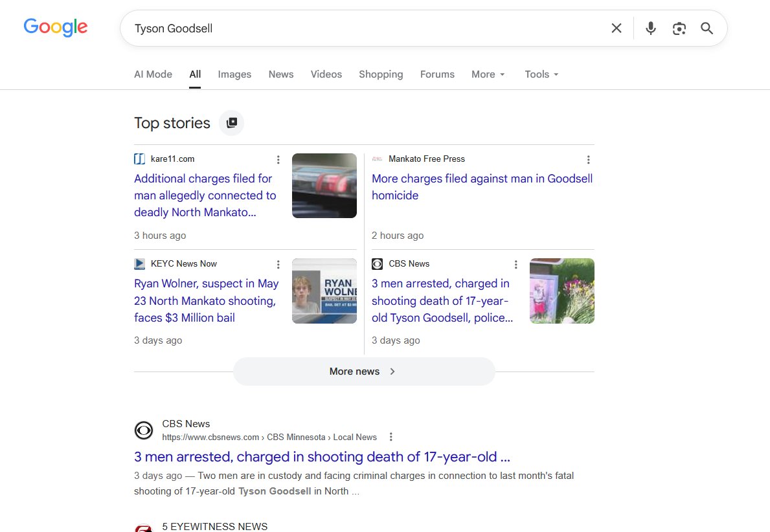Expand the Tools dropdown
The image size is (770, 532).
tap(541, 74)
